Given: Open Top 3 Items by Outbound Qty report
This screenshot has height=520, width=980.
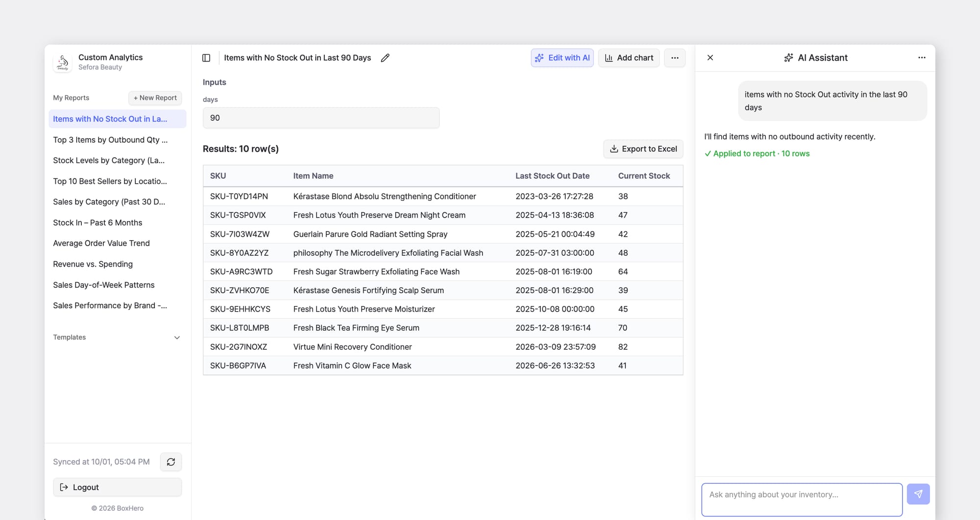Looking at the screenshot, I should (117, 140).
